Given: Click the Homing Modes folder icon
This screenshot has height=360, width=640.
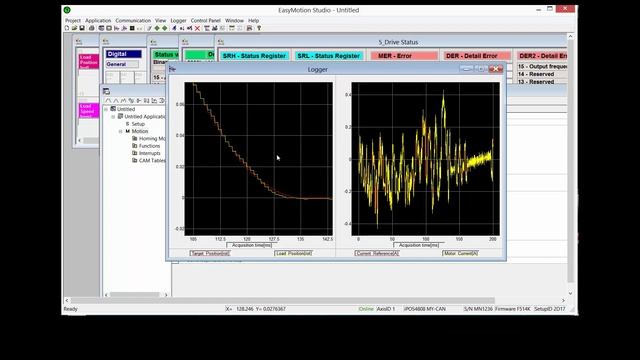Looking at the screenshot, I should coord(135,138).
